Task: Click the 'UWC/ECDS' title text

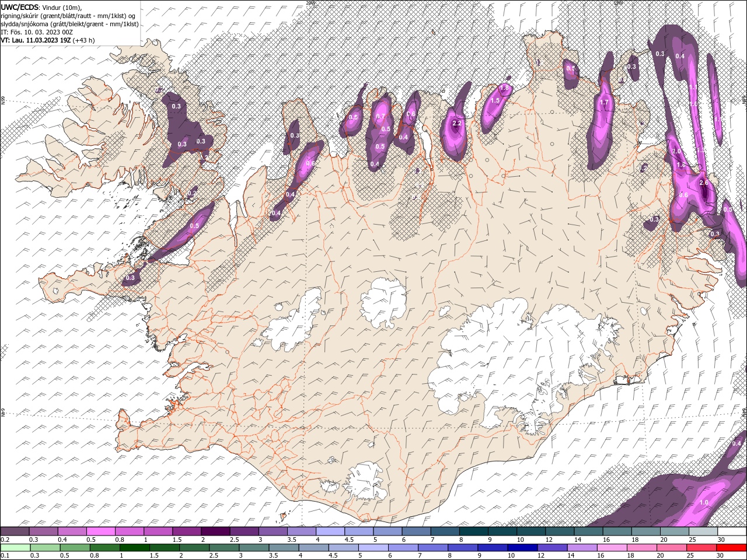Action: pyautogui.click(x=19, y=7)
